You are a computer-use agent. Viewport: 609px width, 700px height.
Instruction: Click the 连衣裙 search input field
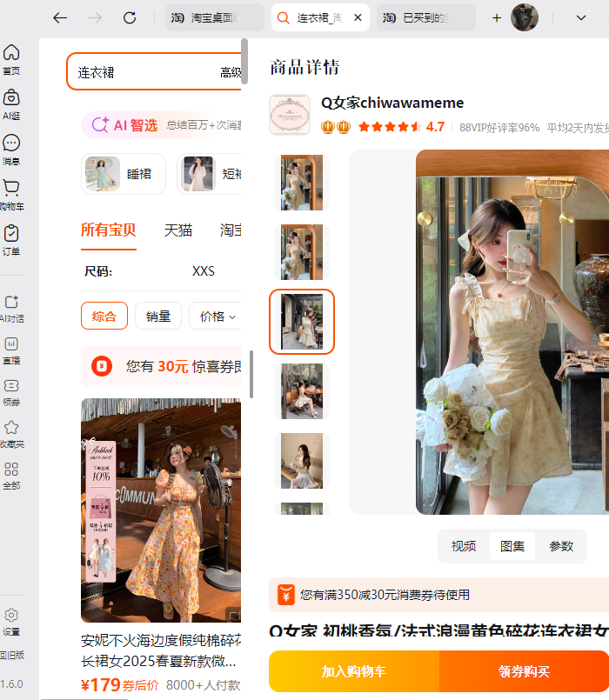pos(144,72)
